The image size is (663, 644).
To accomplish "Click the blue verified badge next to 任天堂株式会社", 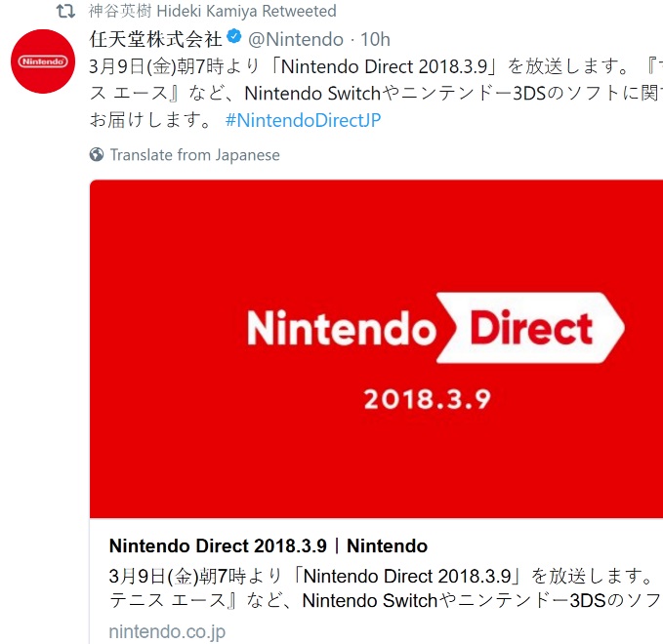I will coord(234,39).
